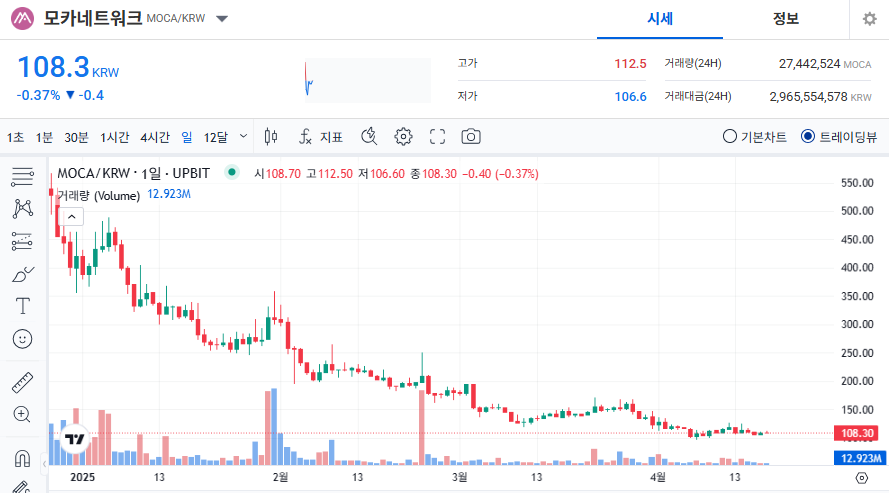Screen dimensions: 889x493
Task: Select the 1시간 time interval
Action: (x=115, y=137)
